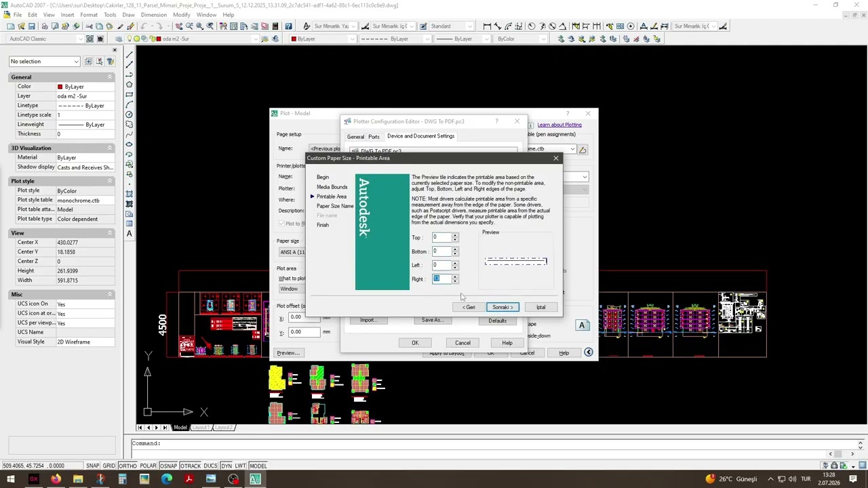Open the No selection dropdown
The image size is (868, 488).
click(x=44, y=61)
